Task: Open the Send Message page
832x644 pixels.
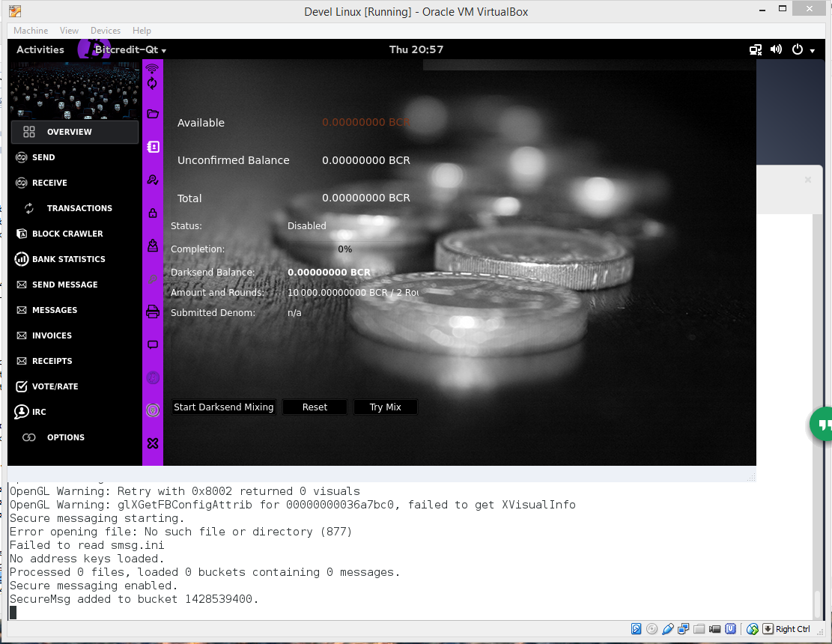Action: click(57, 285)
